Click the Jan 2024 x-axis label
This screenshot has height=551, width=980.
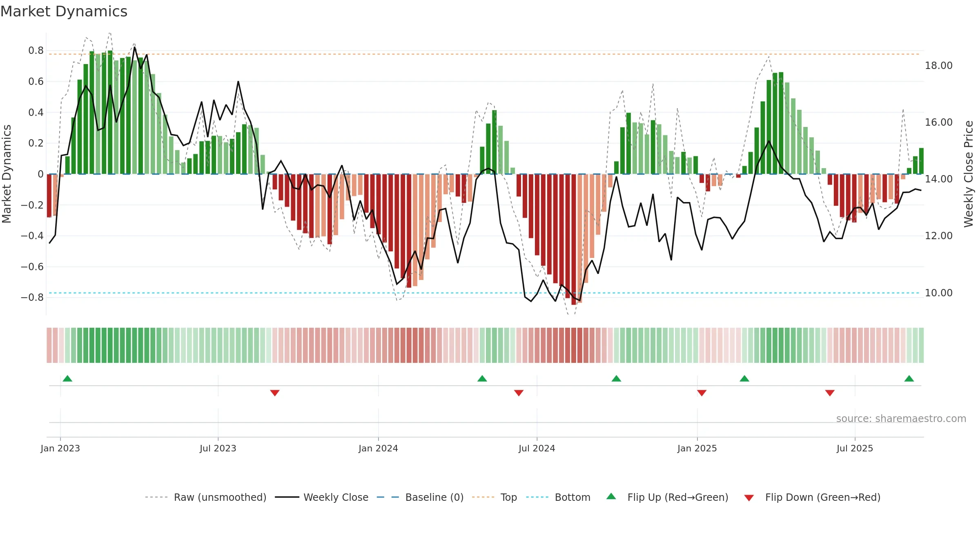378,448
